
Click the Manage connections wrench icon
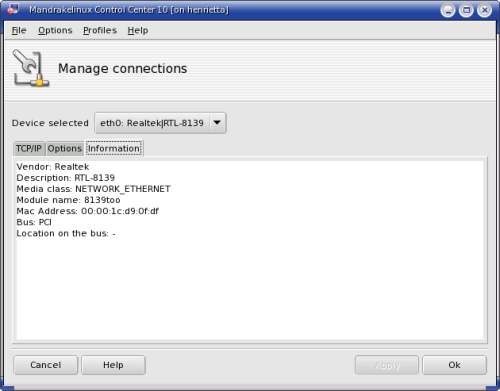[x=31, y=68]
